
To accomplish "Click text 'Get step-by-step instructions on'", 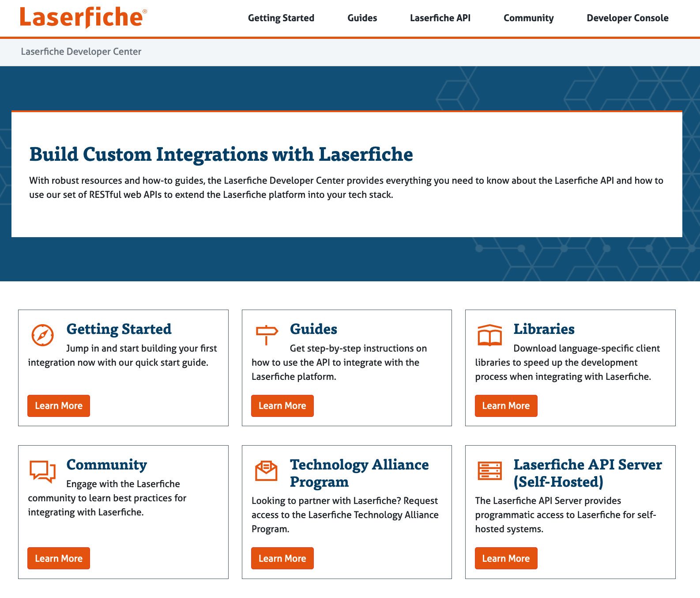I will click(x=358, y=348).
